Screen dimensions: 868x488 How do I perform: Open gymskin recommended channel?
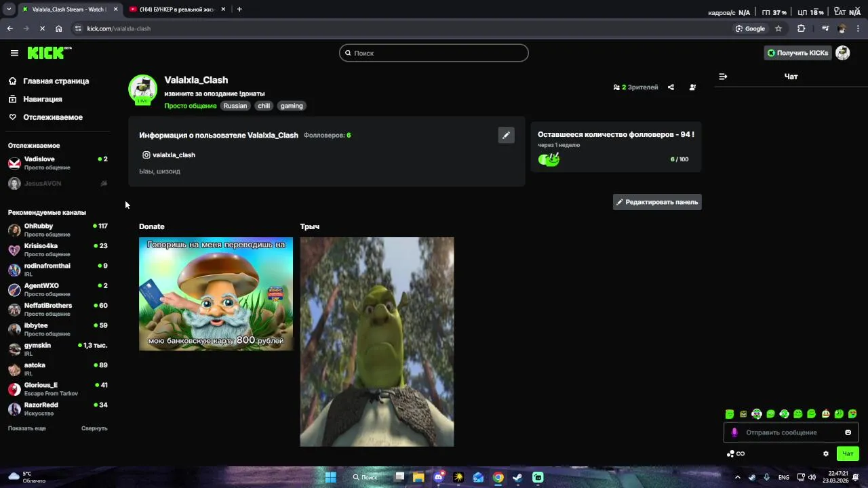coord(58,349)
